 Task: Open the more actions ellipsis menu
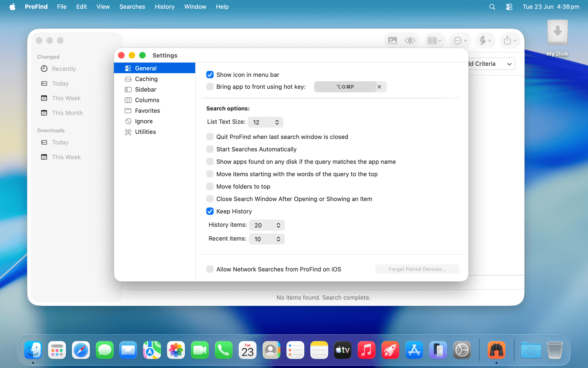461,41
